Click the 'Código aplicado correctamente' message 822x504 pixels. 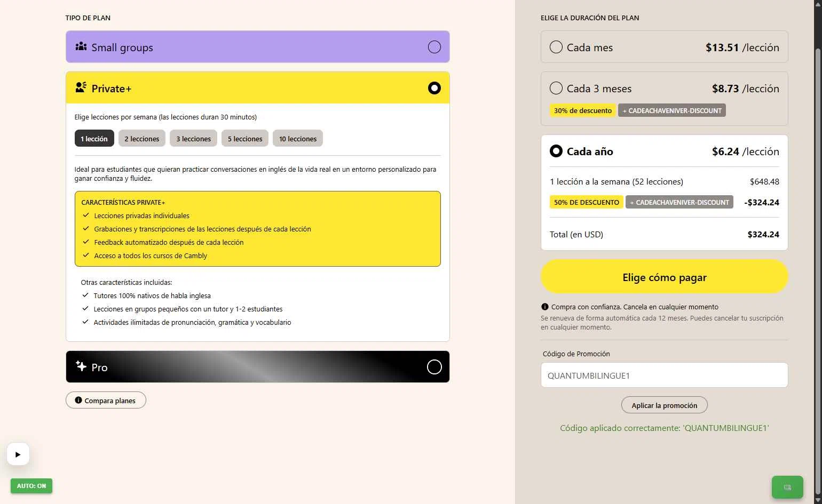(665, 428)
